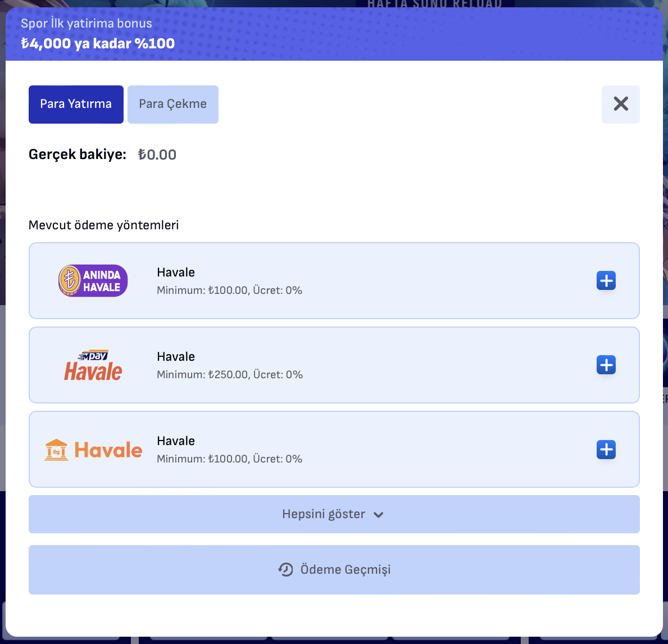Switch to the Para Çekme tab

pyautogui.click(x=172, y=105)
